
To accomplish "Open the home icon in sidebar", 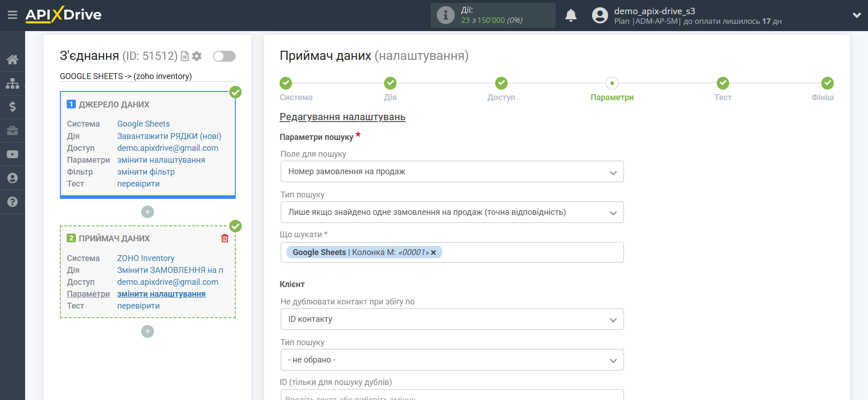I will pos(12,59).
